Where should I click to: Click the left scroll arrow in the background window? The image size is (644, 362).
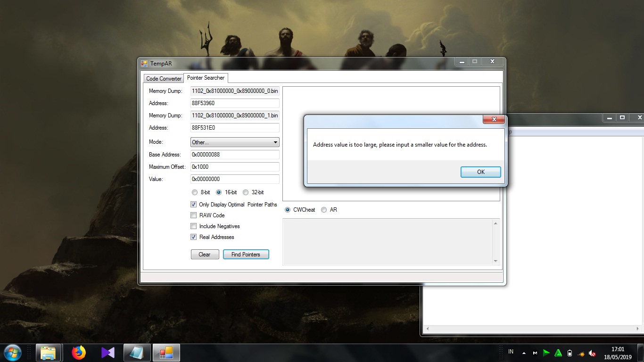click(427, 329)
